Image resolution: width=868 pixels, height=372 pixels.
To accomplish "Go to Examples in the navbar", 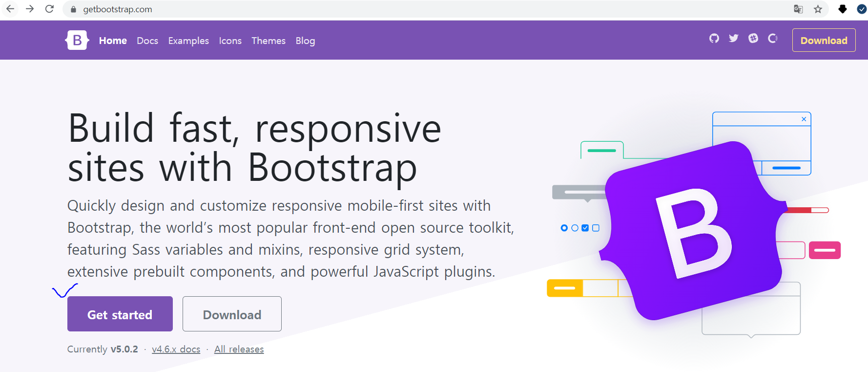I will pos(188,41).
